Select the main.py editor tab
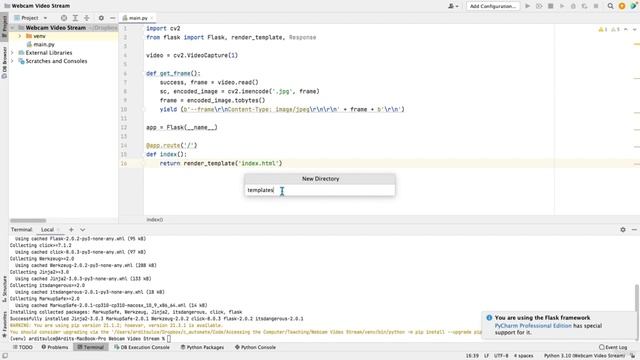Viewport: 640px width, 360px height. click(138, 18)
